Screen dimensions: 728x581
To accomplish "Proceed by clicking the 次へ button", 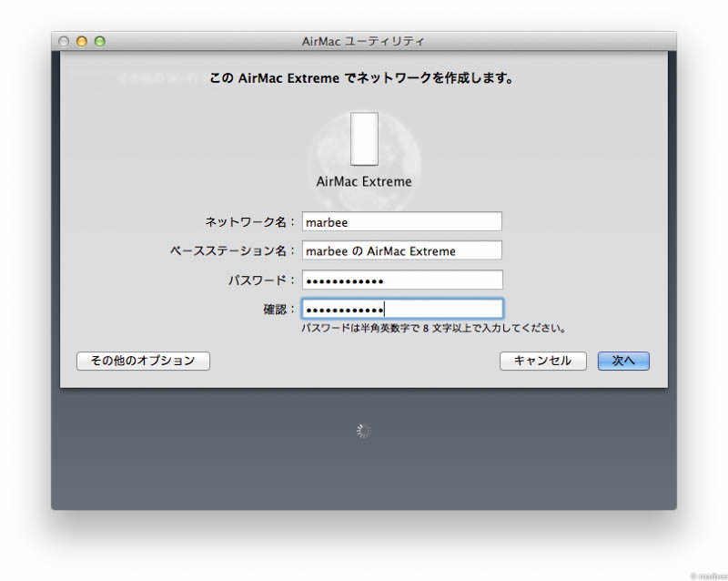I will 623,361.
